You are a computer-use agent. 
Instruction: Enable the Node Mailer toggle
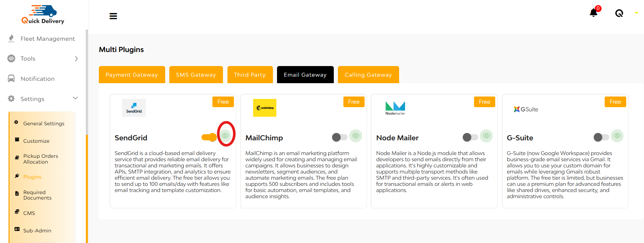(x=470, y=137)
